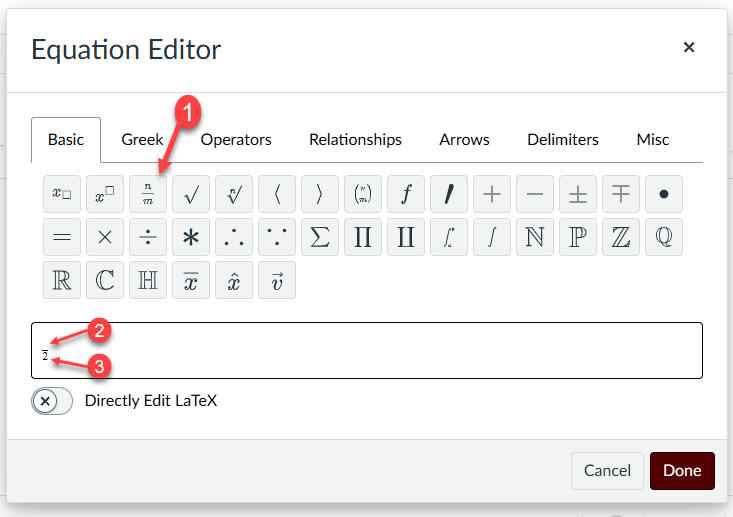Insert a superscript exponent symbol

click(x=105, y=194)
